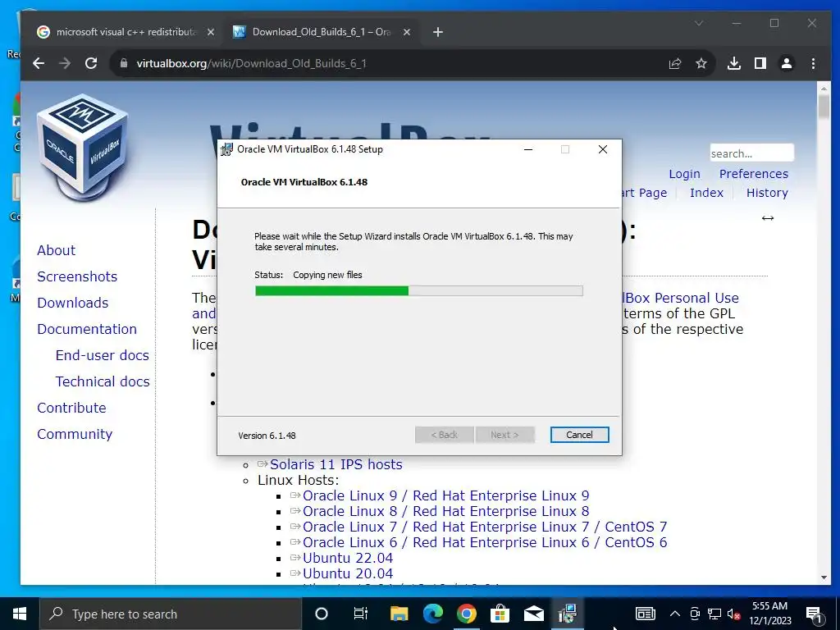Open Documentation in sidebar

pos(87,329)
